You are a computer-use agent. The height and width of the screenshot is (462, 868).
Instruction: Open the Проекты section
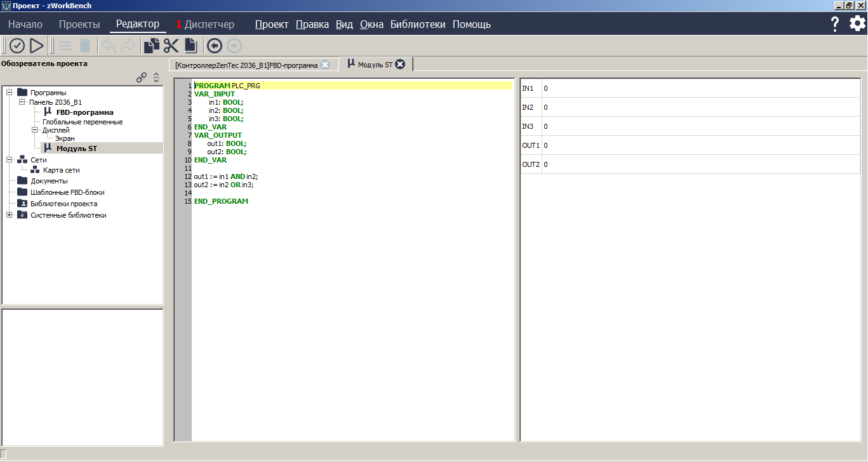pyautogui.click(x=79, y=25)
